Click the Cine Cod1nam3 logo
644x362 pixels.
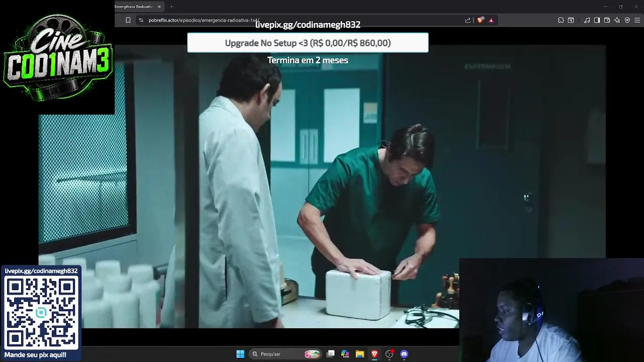tap(57, 57)
